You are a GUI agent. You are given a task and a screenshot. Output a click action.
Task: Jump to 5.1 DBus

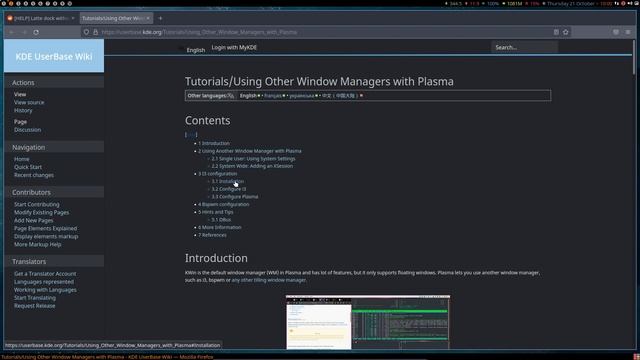pyautogui.click(x=221, y=220)
